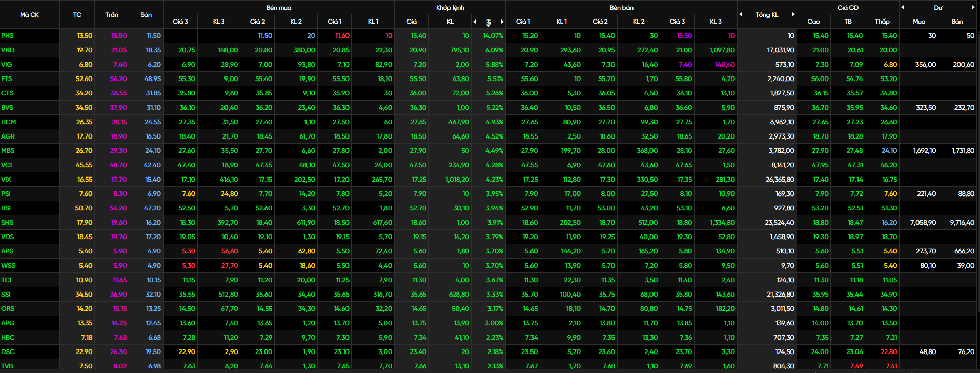
Task: Click the Dư Mua column header
Action: coord(919,22)
